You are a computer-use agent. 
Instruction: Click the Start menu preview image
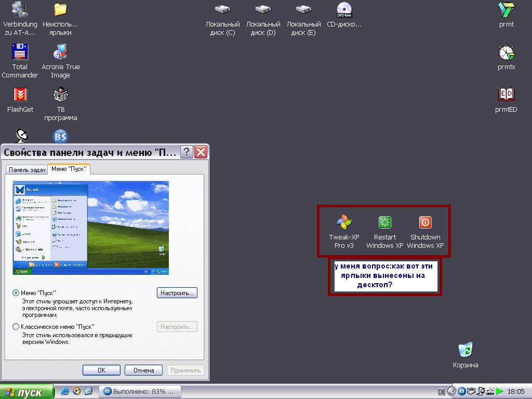point(90,228)
